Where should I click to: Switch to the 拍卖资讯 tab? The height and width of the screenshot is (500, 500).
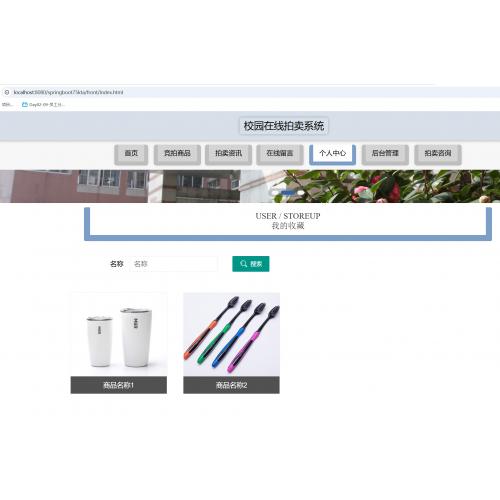coord(228,154)
